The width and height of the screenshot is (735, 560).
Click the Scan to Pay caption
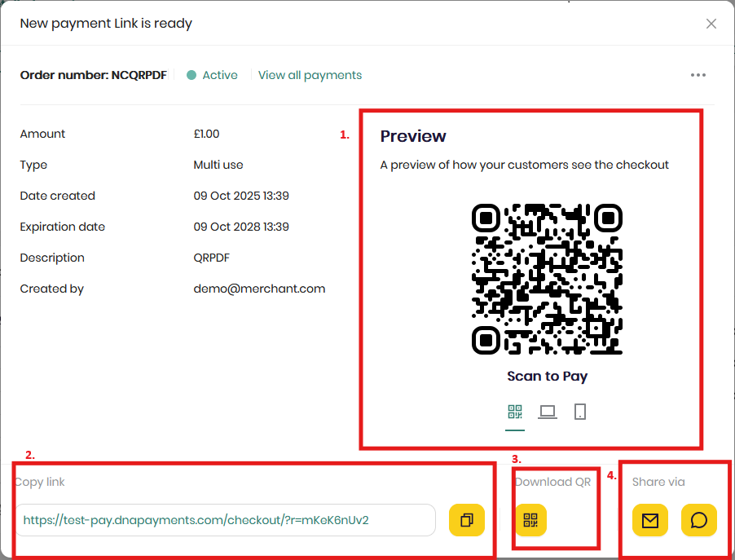(547, 376)
